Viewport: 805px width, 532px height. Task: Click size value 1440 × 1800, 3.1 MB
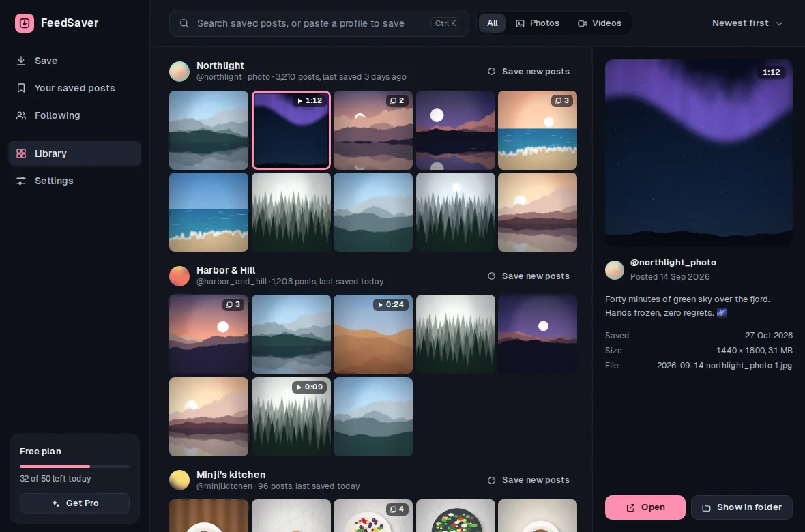(754, 350)
